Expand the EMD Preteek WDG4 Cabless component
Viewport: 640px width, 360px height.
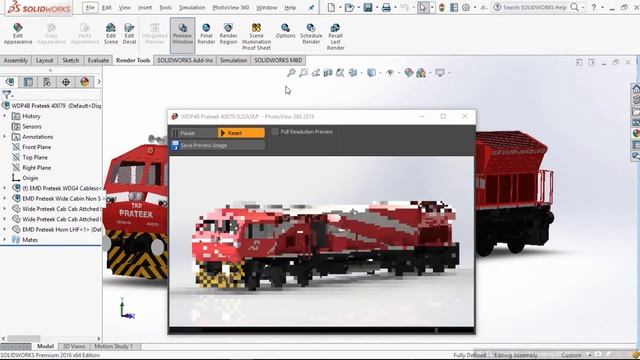pyautogui.click(x=4, y=188)
